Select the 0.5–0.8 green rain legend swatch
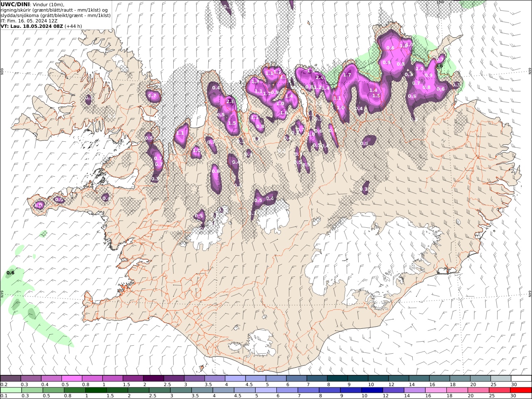Image resolution: width=532 pixels, height=399 pixels. click(x=53, y=390)
